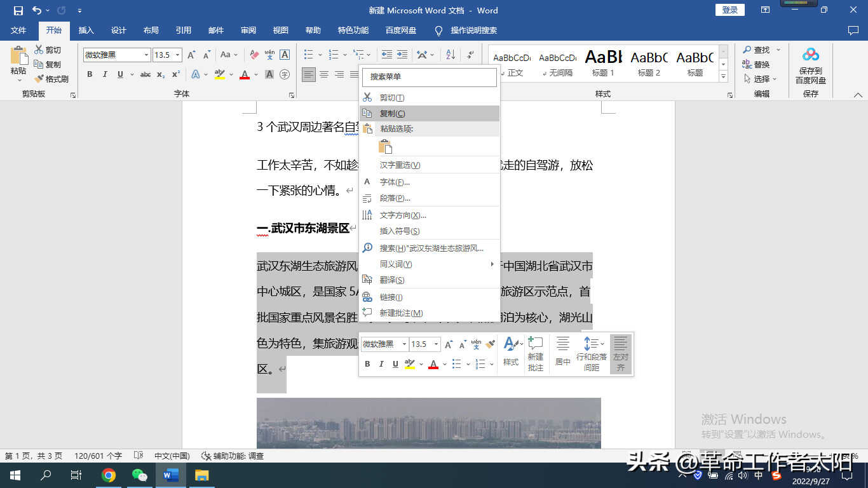Apply strikethrough from the ribbon
This screenshot has height=488, width=868.
(146, 74)
